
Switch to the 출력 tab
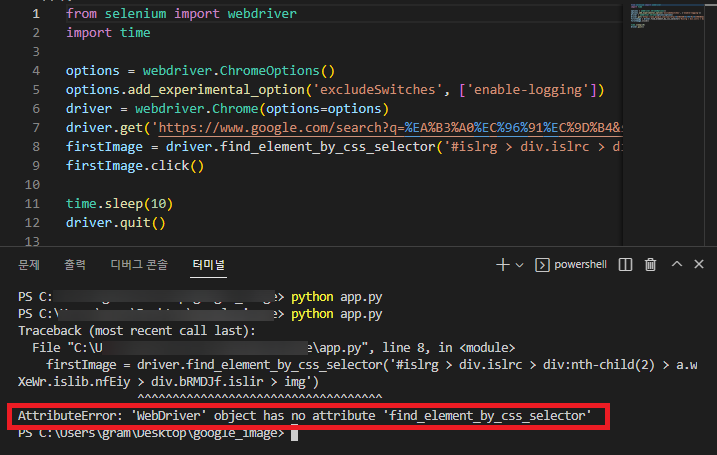point(75,264)
